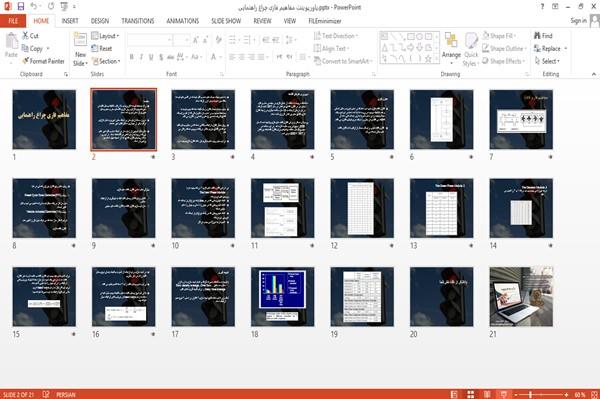The image size is (600, 399).
Task: Expand the font size combo box
Action: 187,40
